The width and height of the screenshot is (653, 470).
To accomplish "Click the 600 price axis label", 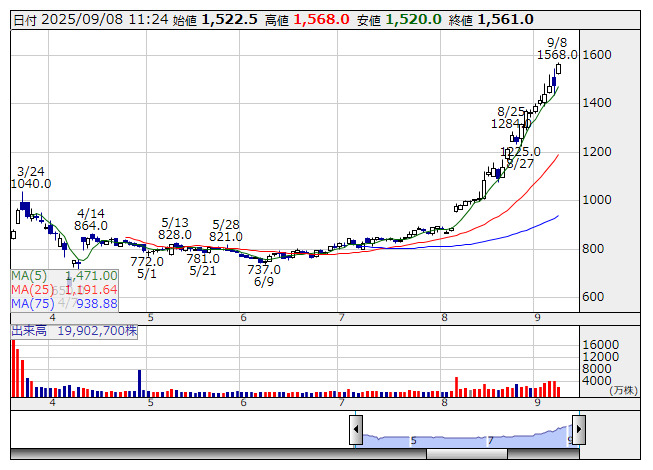I will click(x=593, y=297).
